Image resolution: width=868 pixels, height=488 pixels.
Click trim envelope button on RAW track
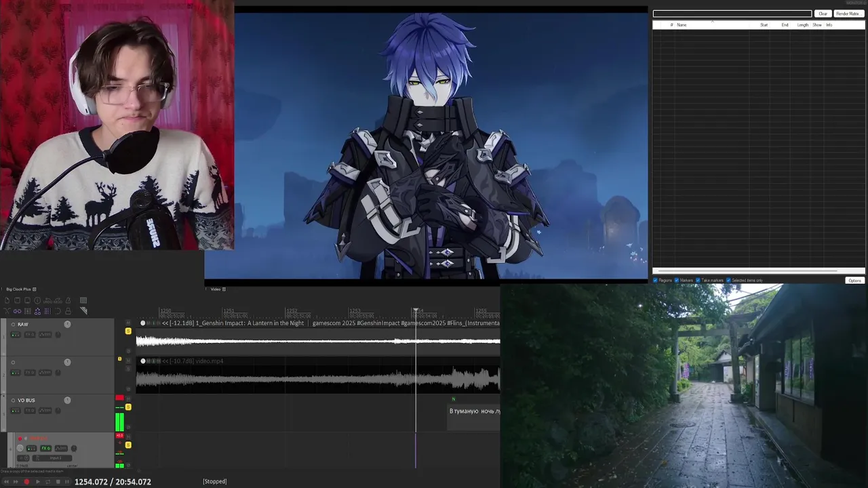click(45, 335)
